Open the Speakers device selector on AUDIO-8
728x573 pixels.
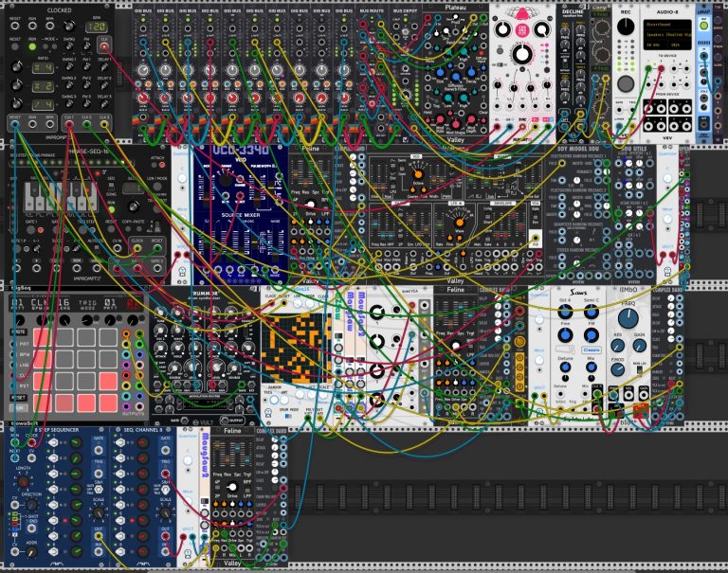click(x=667, y=34)
